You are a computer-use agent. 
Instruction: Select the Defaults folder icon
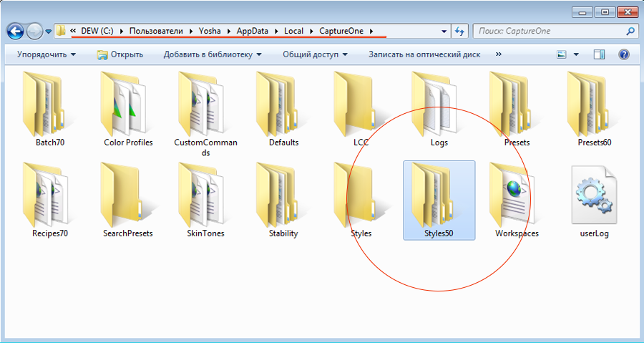pyautogui.click(x=278, y=104)
